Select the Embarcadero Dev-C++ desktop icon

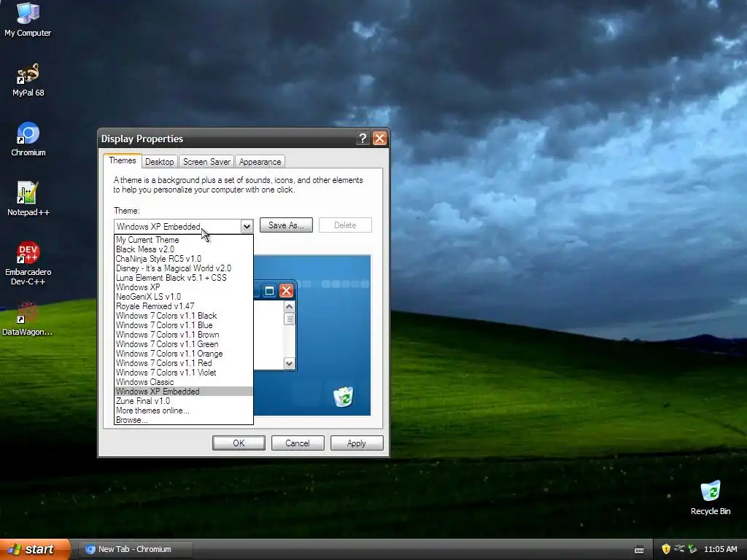[28, 263]
